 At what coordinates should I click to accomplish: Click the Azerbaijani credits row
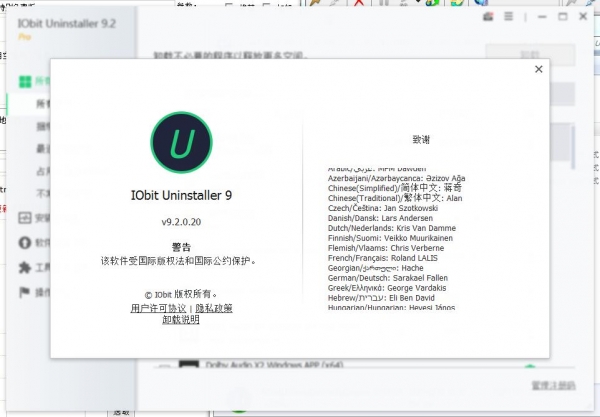[x=396, y=178]
